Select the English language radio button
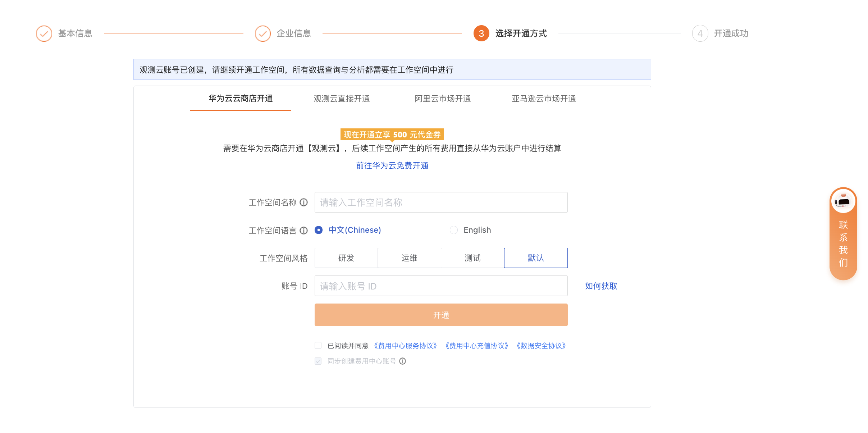The width and height of the screenshot is (868, 433). (454, 230)
